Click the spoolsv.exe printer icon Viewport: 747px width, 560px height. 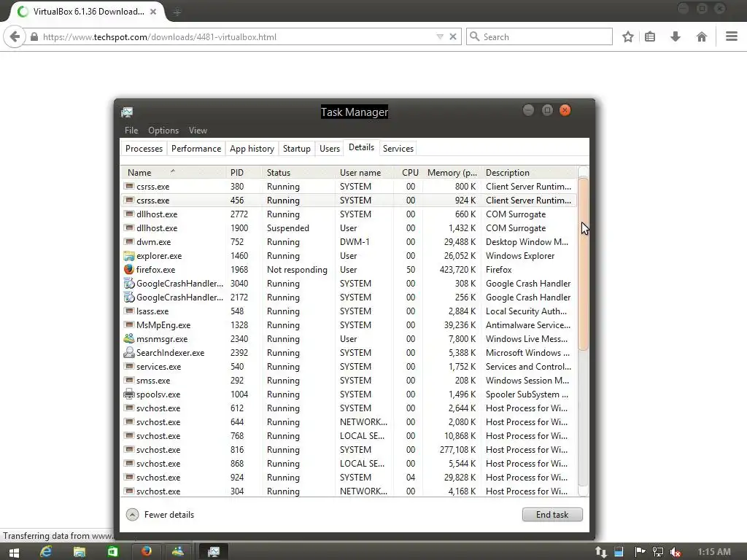[x=128, y=394]
